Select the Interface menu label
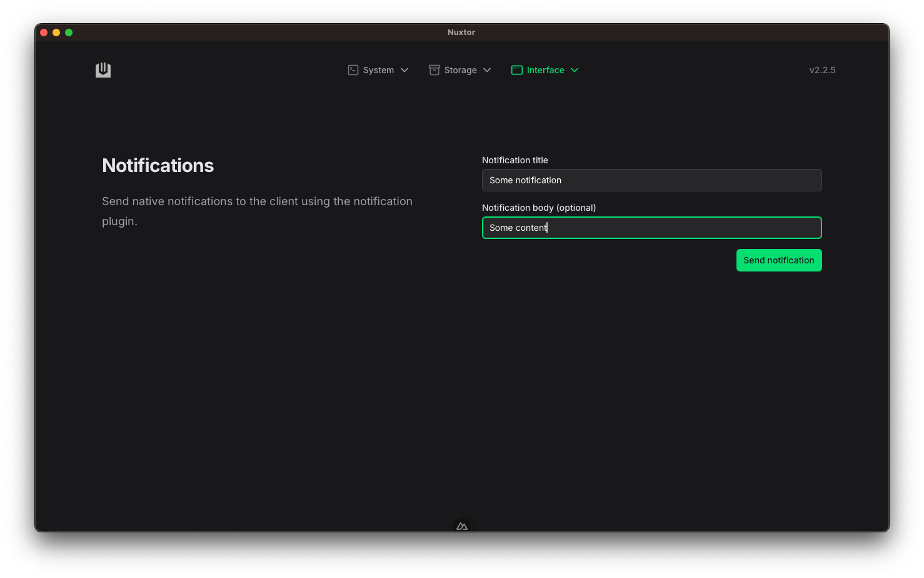Image resolution: width=924 pixels, height=578 pixels. (545, 70)
